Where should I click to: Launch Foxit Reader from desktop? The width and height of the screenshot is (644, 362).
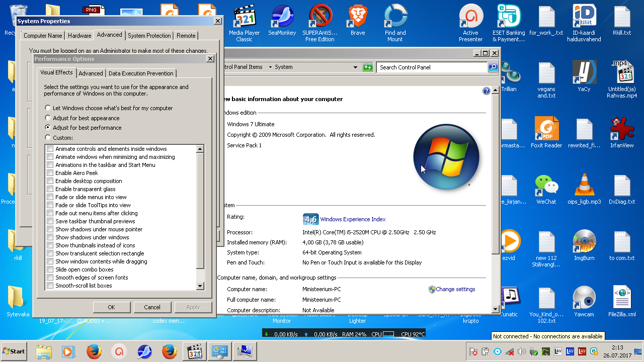click(546, 130)
